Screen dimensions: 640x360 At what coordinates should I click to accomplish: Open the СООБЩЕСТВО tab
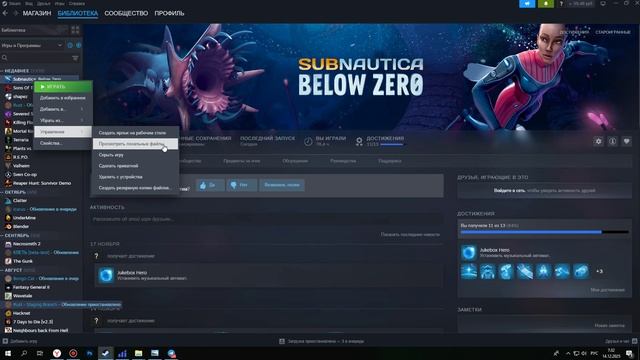click(x=126, y=13)
